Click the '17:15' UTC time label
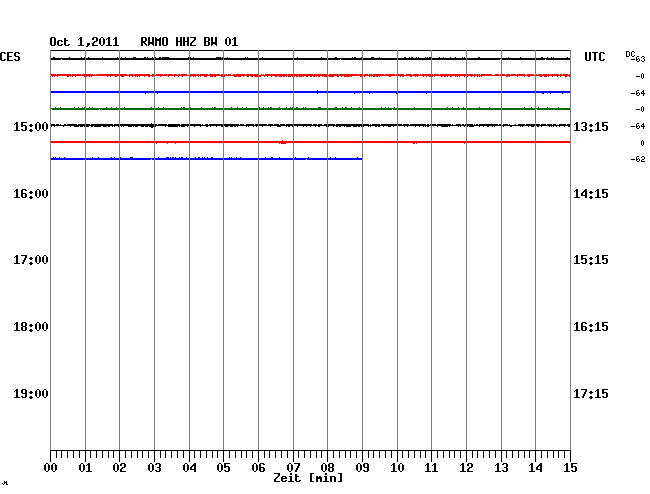650x494 pixels. (591, 393)
